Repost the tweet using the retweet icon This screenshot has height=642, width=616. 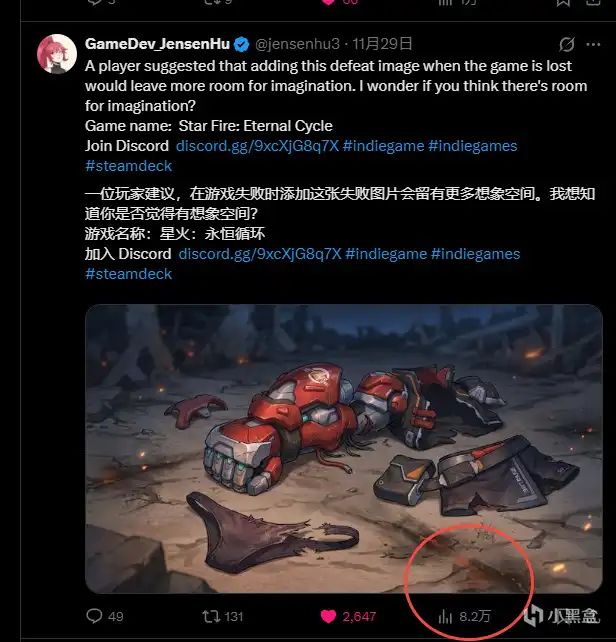[211, 616]
